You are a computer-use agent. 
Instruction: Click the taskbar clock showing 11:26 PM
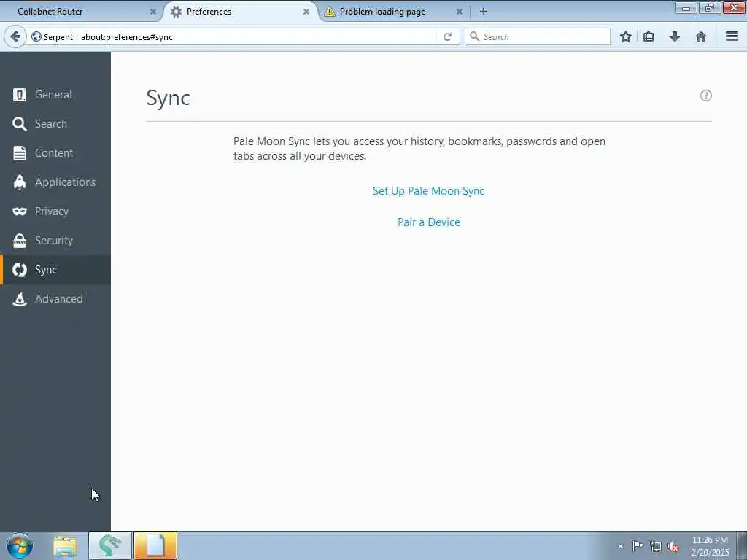coord(710,546)
